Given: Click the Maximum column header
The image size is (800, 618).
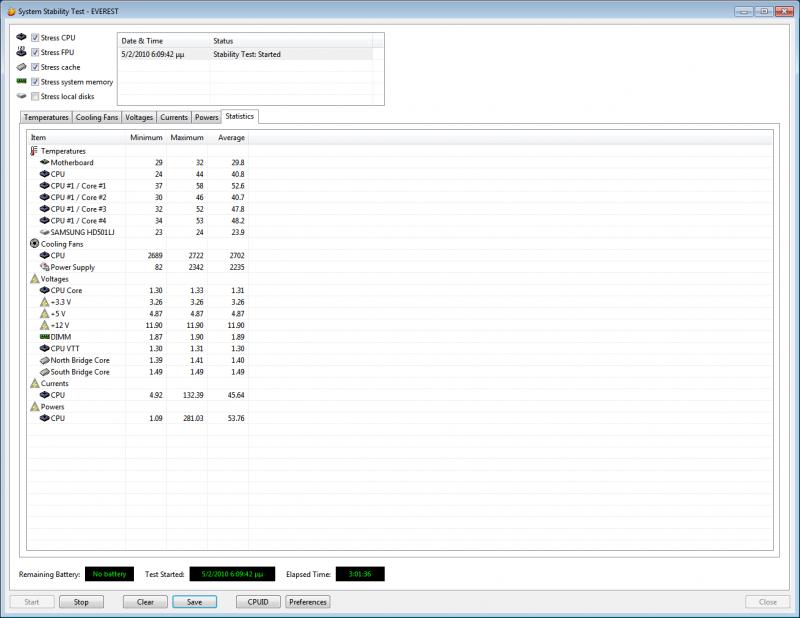Looking at the screenshot, I should pyautogui.click(x=187, y=137).
